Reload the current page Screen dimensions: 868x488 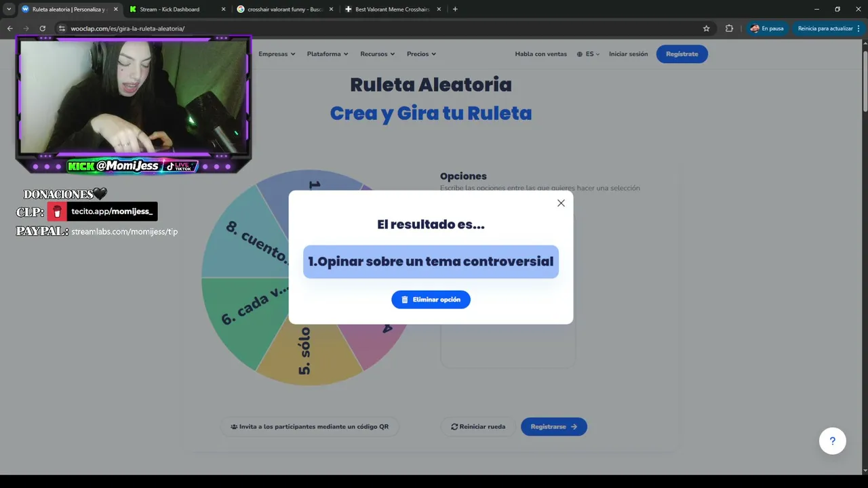click(42, 28)
